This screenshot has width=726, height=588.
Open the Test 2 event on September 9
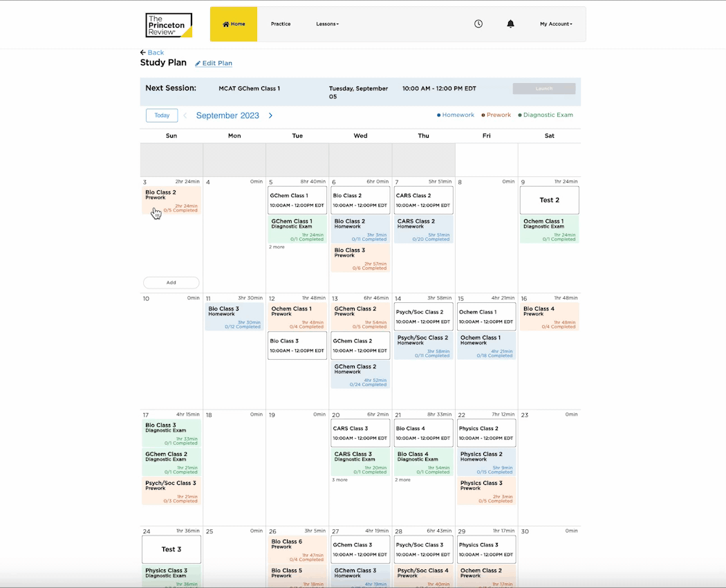click(550, 200)
